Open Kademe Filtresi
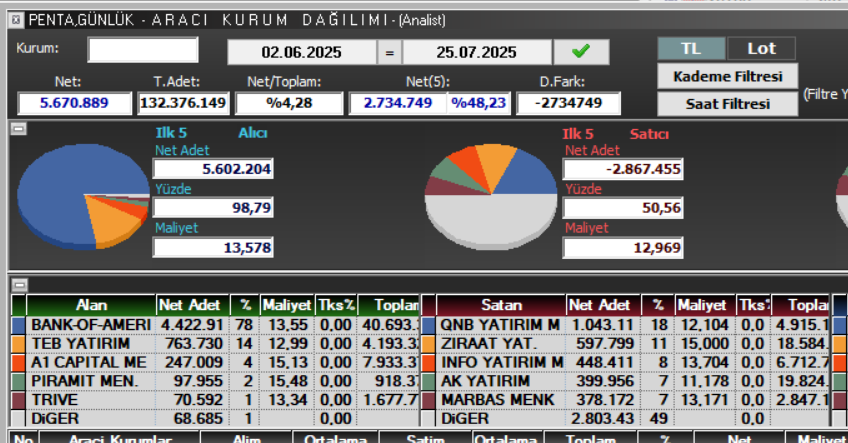 tap(727, 76)
